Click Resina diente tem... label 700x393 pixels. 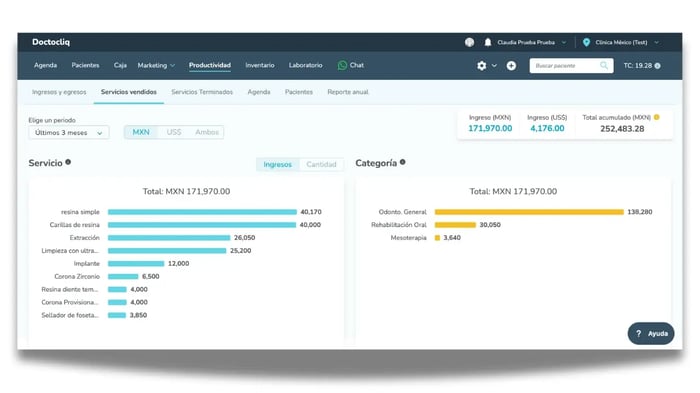[70, 289]
